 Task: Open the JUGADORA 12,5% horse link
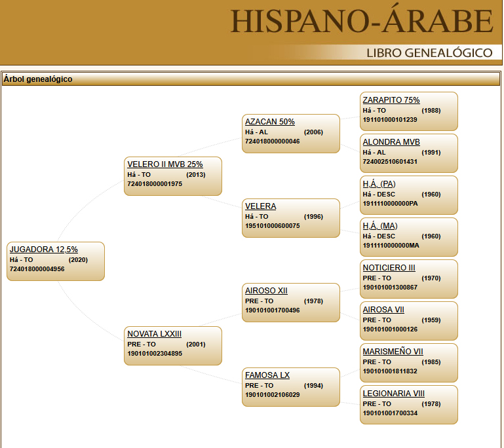[43, 250]
